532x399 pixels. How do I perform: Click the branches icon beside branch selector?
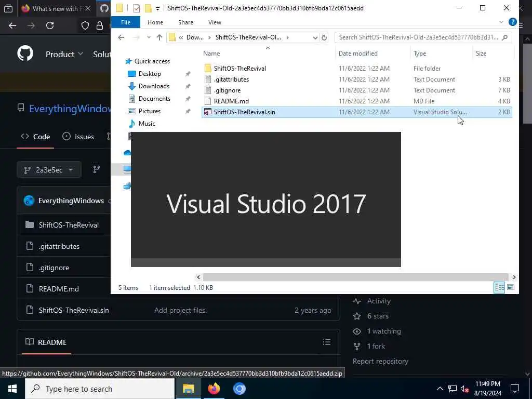point(97,169)
